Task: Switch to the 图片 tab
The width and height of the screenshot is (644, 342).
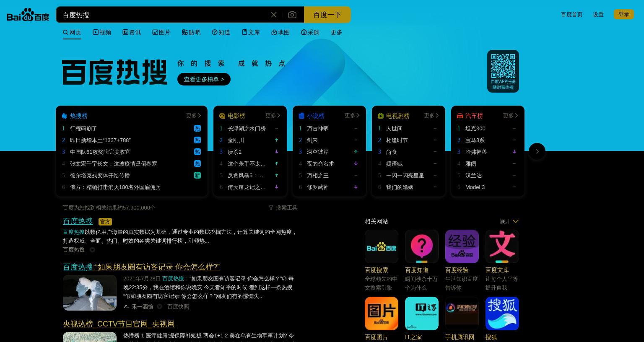Action: tap(161, 32)
